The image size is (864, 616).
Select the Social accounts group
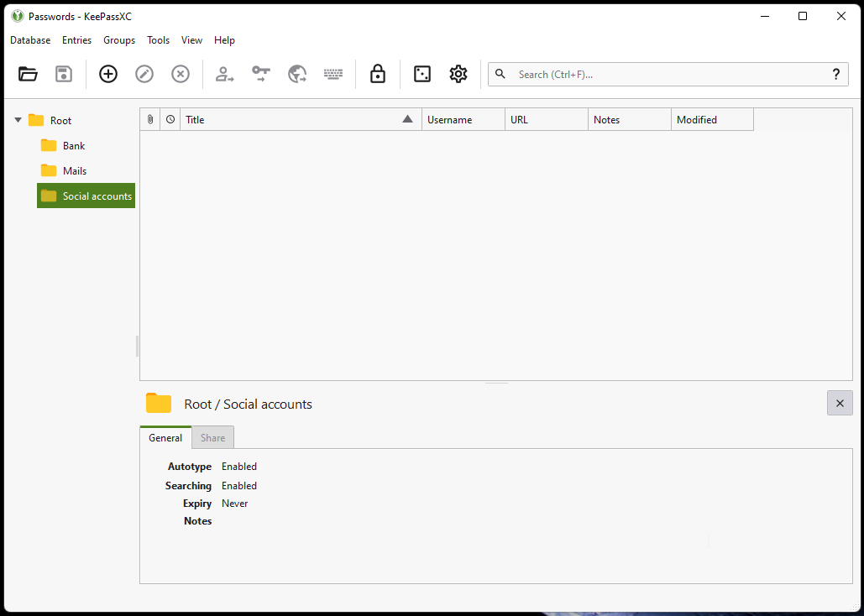[86, 196]
